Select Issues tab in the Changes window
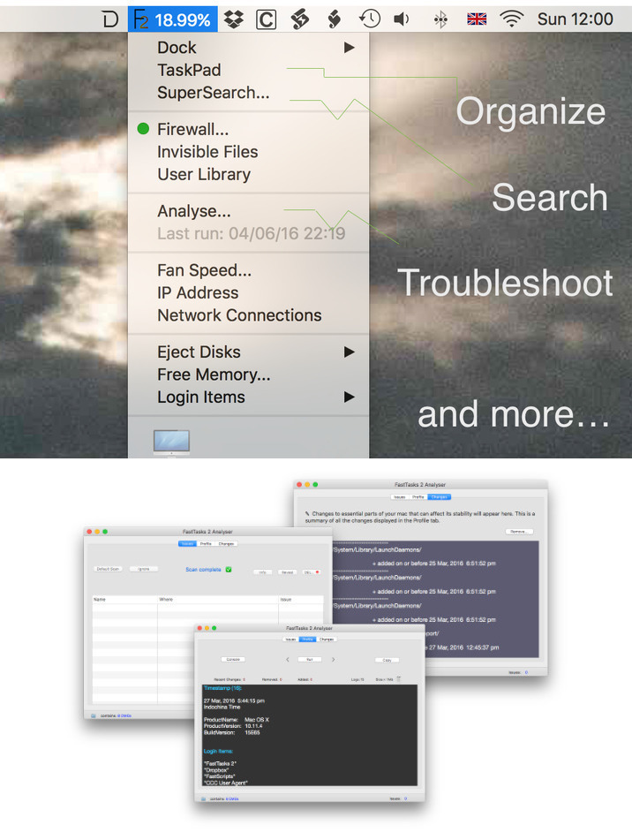 point(400,497)
